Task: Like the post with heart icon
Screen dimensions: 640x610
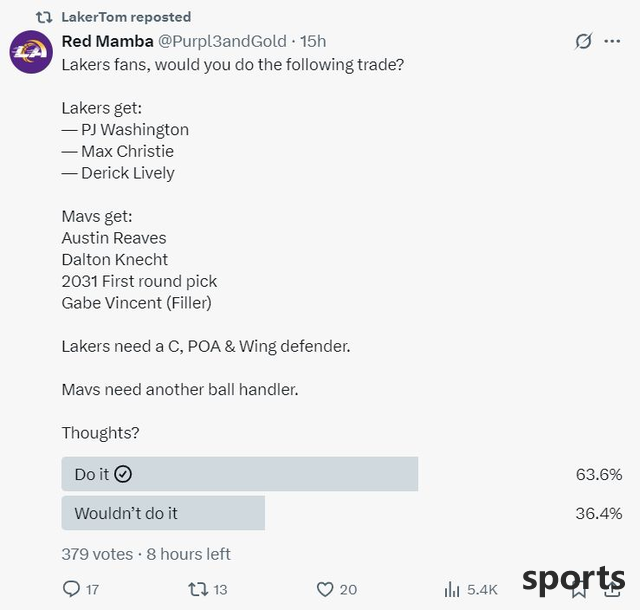Action: (325, 589)
